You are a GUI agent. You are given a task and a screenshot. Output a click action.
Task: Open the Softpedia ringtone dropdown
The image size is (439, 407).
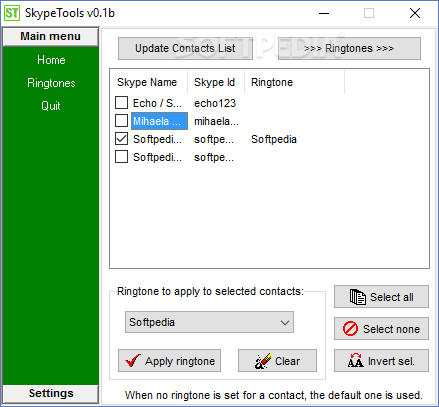(209, 322)
